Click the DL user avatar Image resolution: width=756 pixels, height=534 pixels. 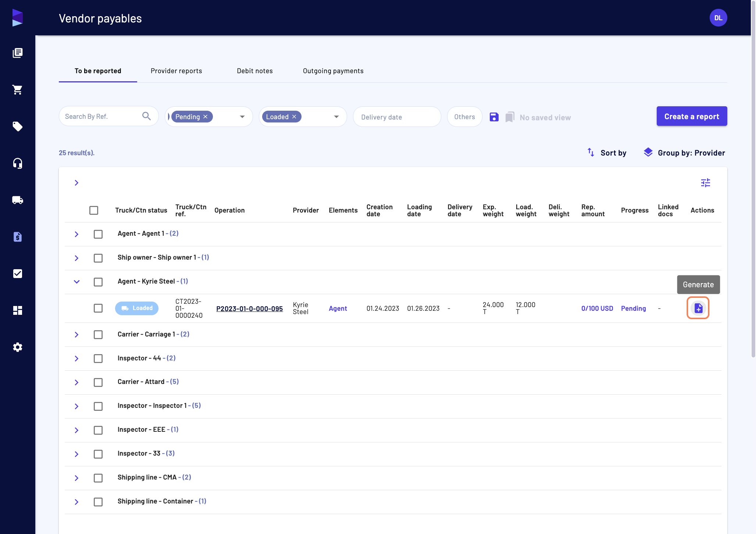(x=718, y=18)
